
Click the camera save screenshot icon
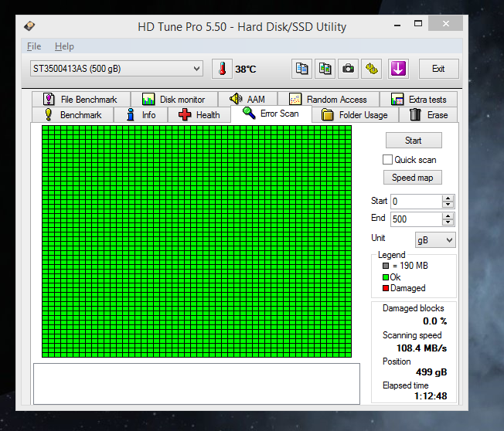click(349, 69)
